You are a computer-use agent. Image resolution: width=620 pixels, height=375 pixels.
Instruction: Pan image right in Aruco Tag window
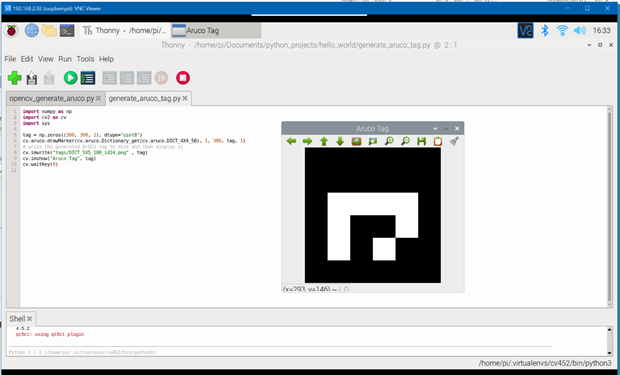coord(308,141)
